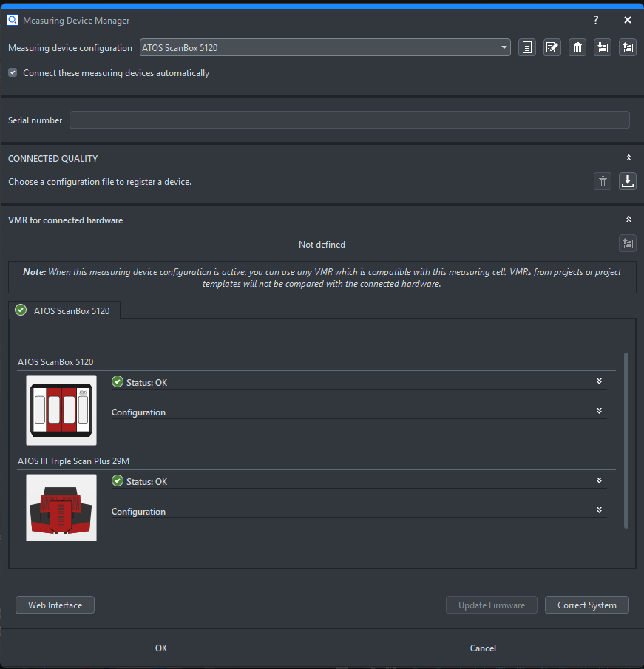Delete measuring device configuration trash icon
Screen dimensions: 644x669
[577, 47]
